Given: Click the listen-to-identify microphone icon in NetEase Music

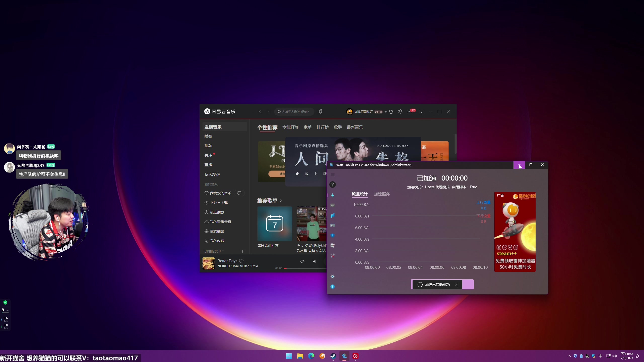Looking at the screenshot, I should pos(320,112).
